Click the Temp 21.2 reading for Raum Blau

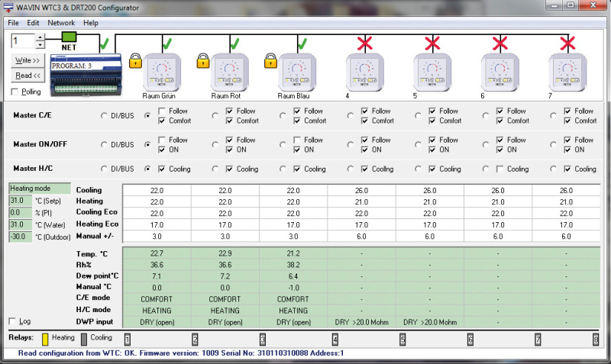pos(293,253)
